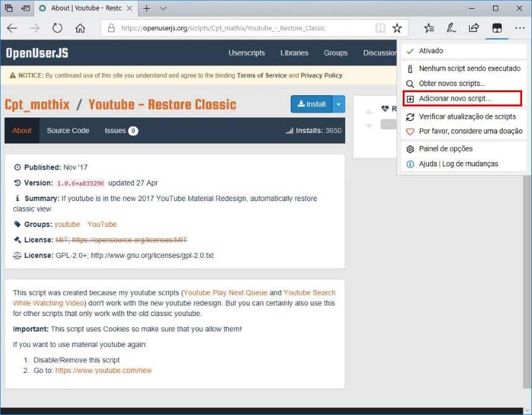
Task: Open Painel de opções
Action: tap(463, 149)
